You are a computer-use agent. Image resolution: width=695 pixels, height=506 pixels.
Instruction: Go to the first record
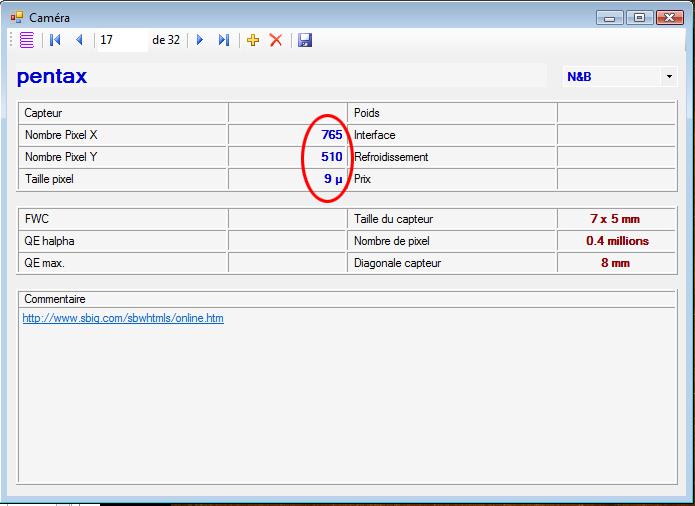[x=55, y=40]
